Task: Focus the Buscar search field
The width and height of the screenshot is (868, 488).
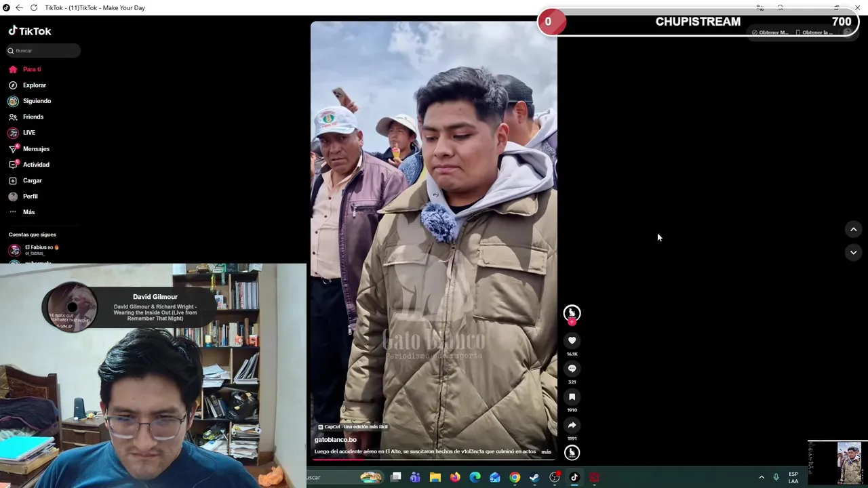Action: [43, 51]
